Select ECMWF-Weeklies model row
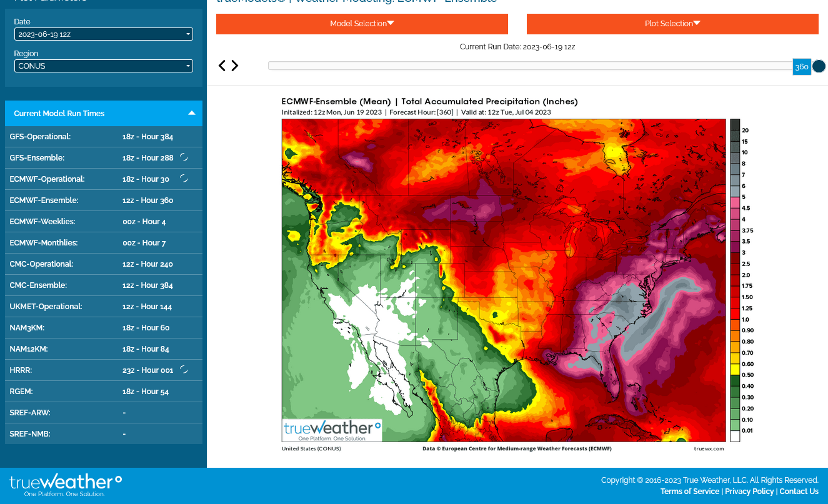Viewport: 828px width, 504px height. 104,222
